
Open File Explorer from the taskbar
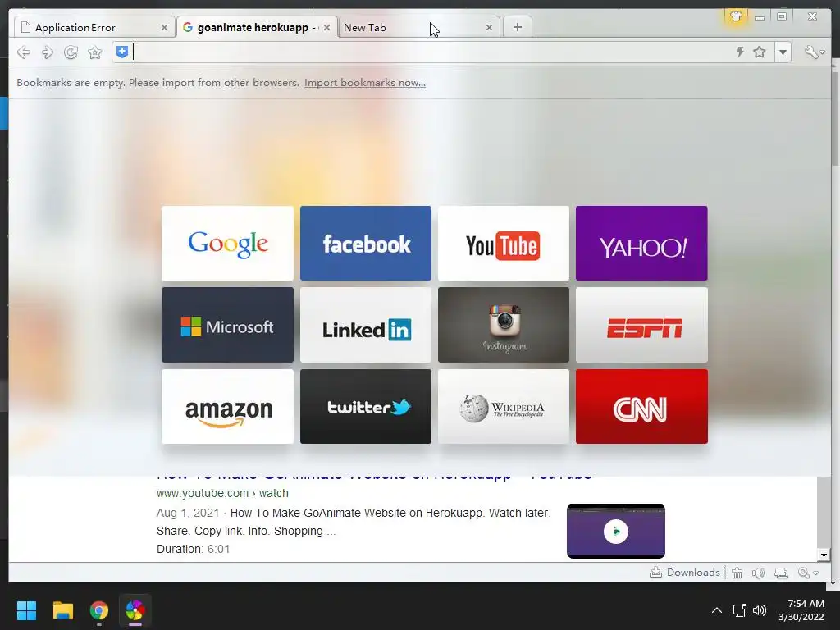point(62,610)
